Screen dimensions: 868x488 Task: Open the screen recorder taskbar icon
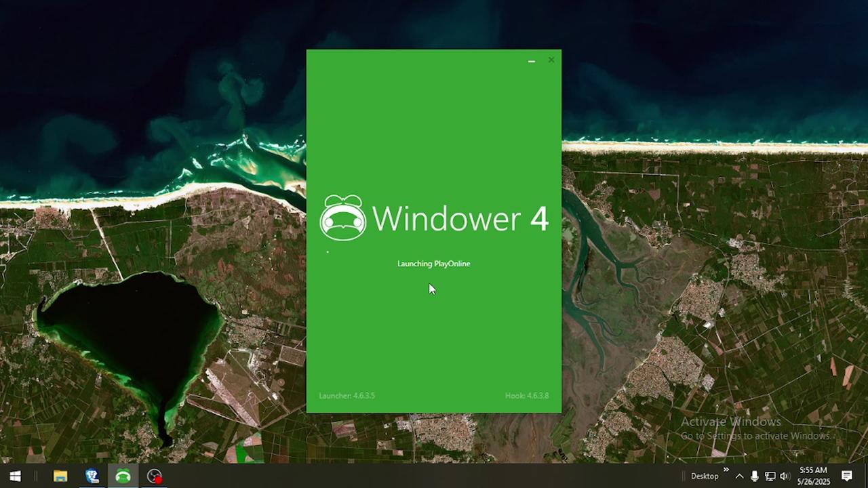coord(155,476)
